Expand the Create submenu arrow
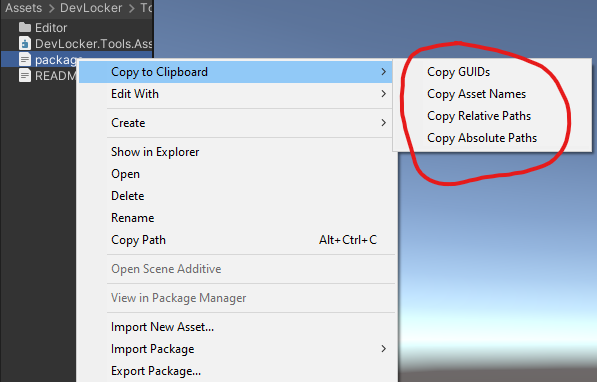 pos(383,123)
